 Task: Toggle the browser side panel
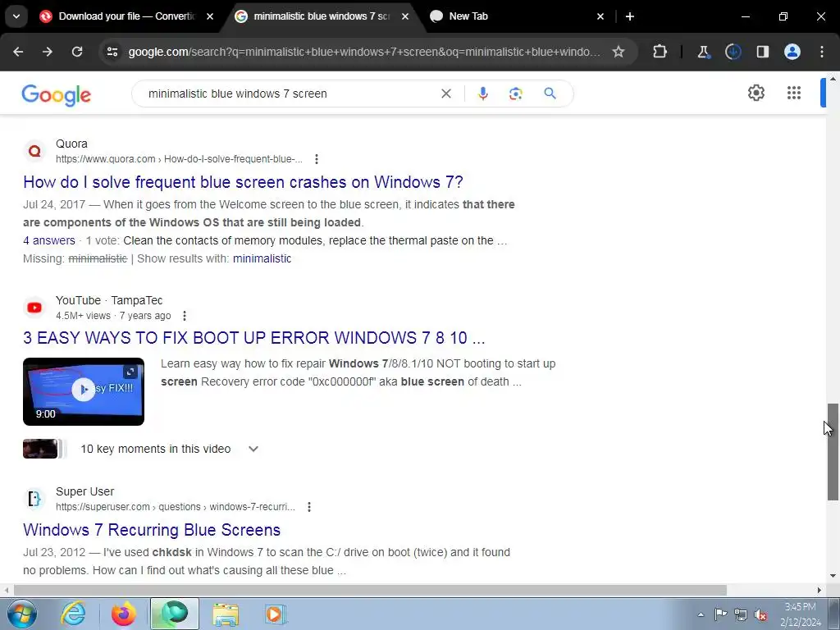pos(762,52)
